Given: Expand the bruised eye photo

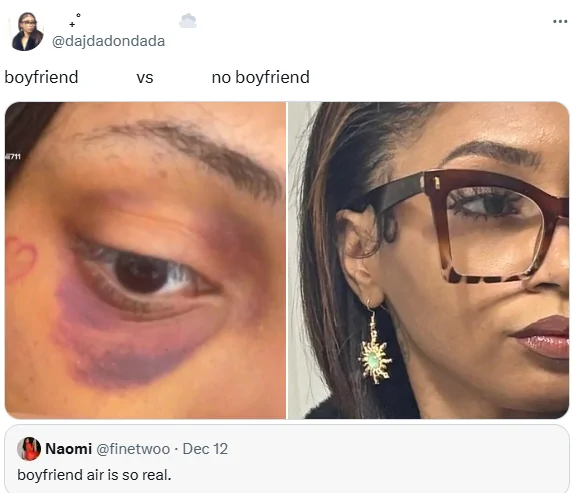Looking at the screenshot, I should (x=145, y=260).
